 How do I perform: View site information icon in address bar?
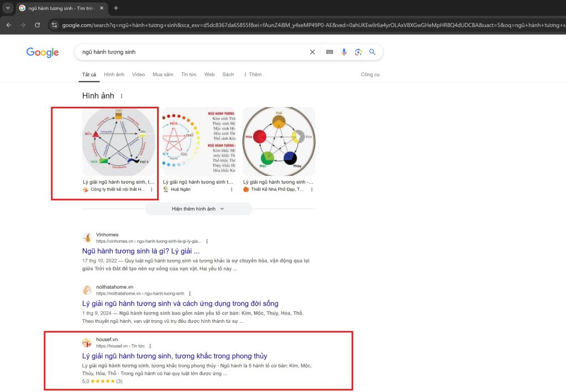click(x=54, y=25)
